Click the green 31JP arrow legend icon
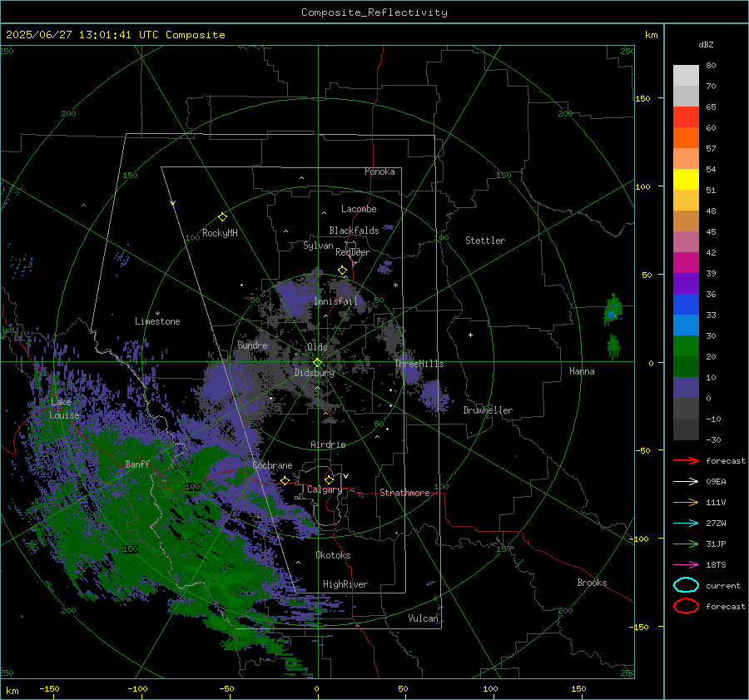This screenshot has height=700, width=749. (x=686, y=544)
